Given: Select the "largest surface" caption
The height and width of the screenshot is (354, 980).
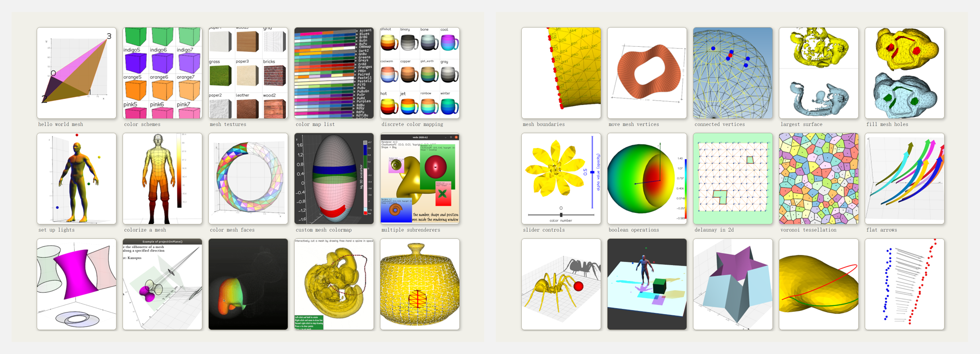Looking at the screenshot, I should click(x=802, y=124).
